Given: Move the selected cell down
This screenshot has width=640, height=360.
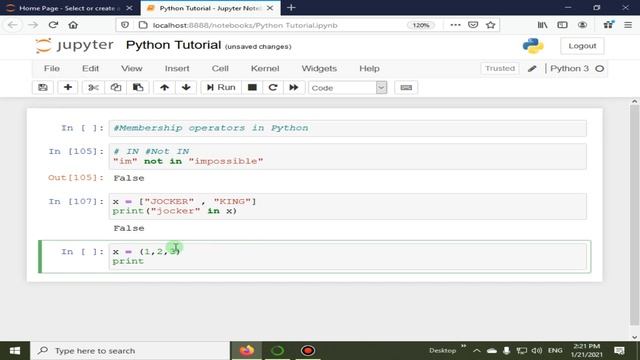Looking at the screenshot, I should click(186, 87).
